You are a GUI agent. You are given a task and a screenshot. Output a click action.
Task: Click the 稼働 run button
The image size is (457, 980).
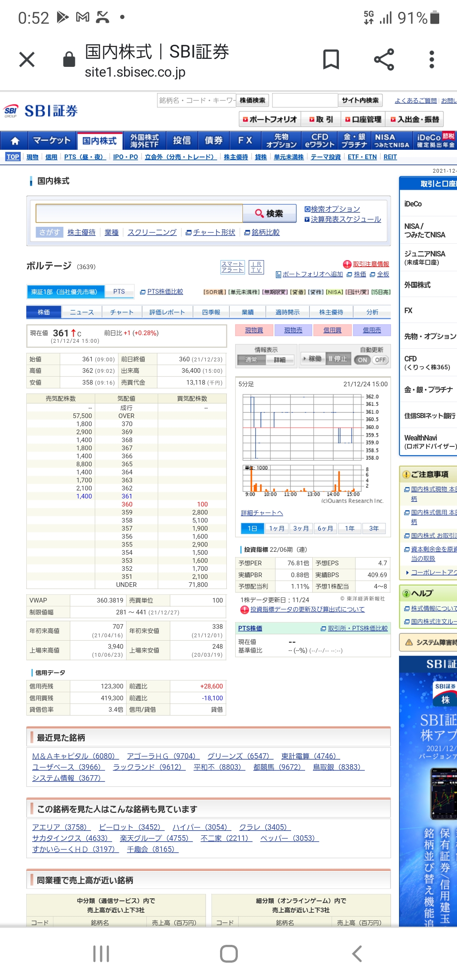[x=312, y=359]
